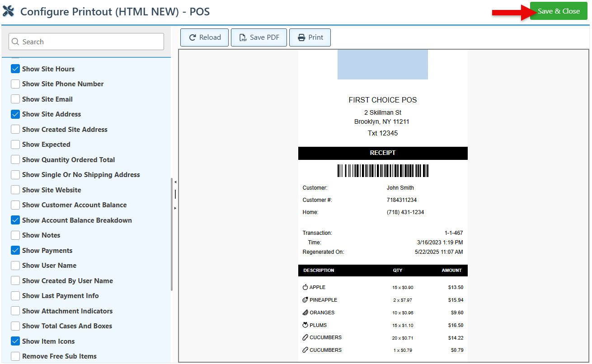
Task: Disable Show Item Icons checkbox
Action: click(x=15, y=341)
